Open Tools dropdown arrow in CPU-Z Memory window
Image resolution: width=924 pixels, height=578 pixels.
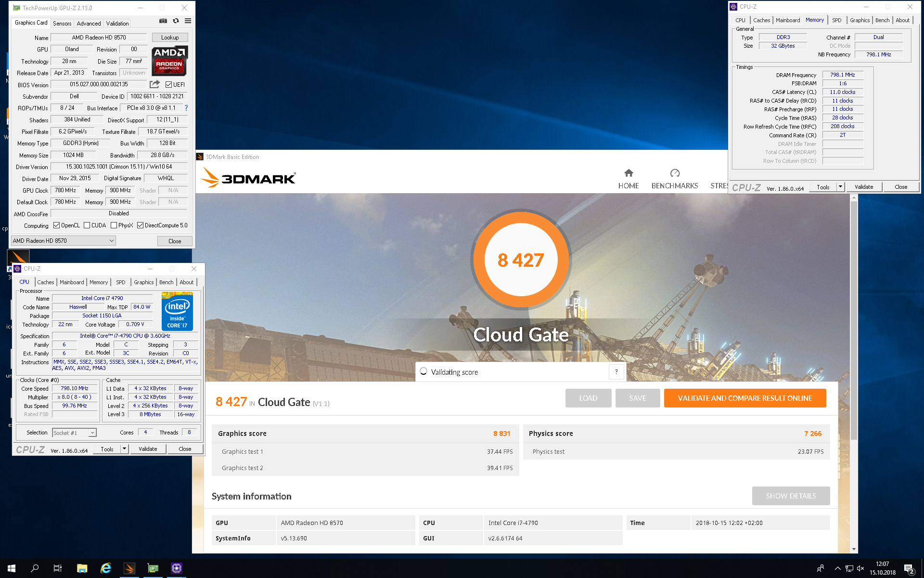click(x=840, y=187)
